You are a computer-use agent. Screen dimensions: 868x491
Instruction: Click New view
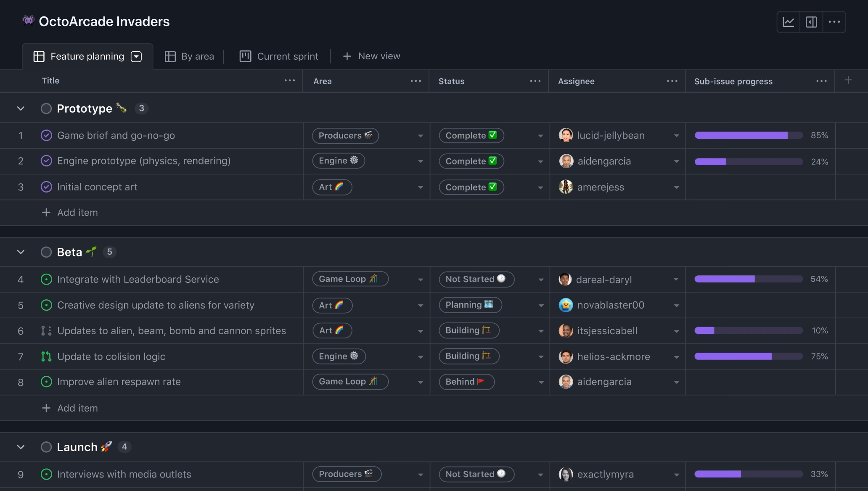click(372, 56)
